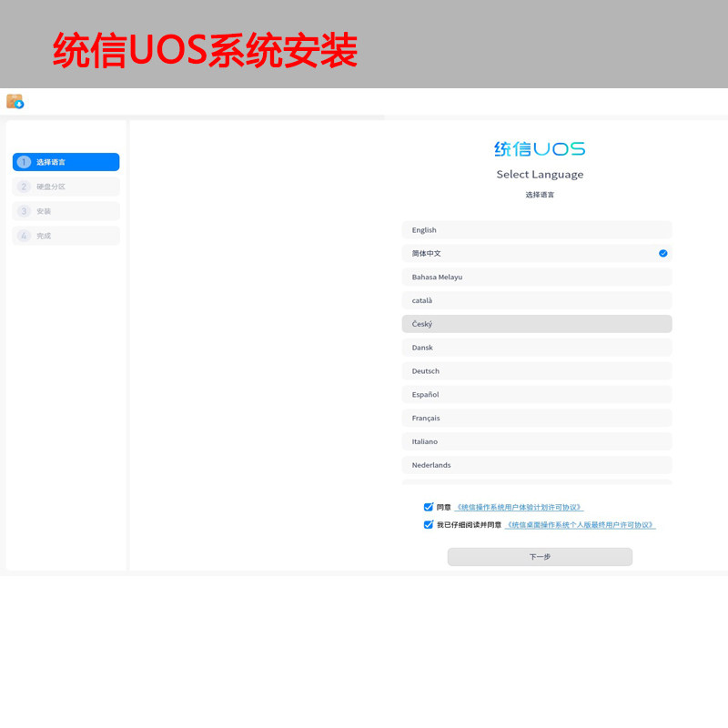Choose Český language row
This screenshot has height=728, width=728.
click(x=537, y=324)
